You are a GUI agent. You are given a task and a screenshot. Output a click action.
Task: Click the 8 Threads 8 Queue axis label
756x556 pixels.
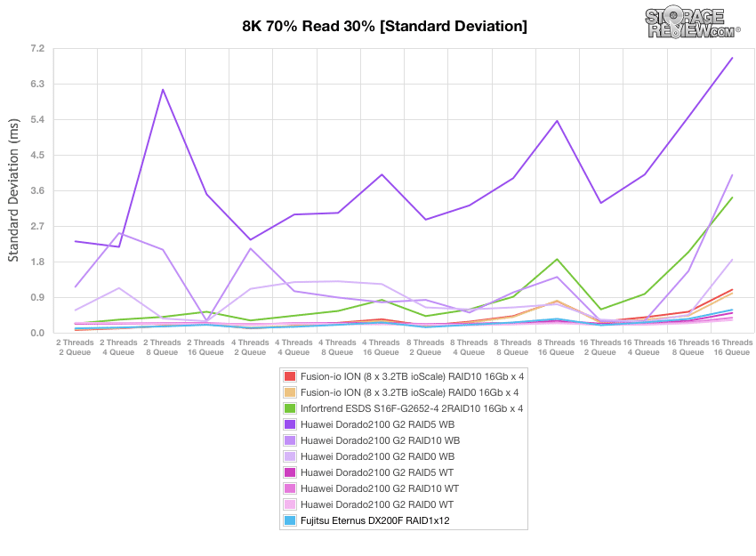point(512,347)
